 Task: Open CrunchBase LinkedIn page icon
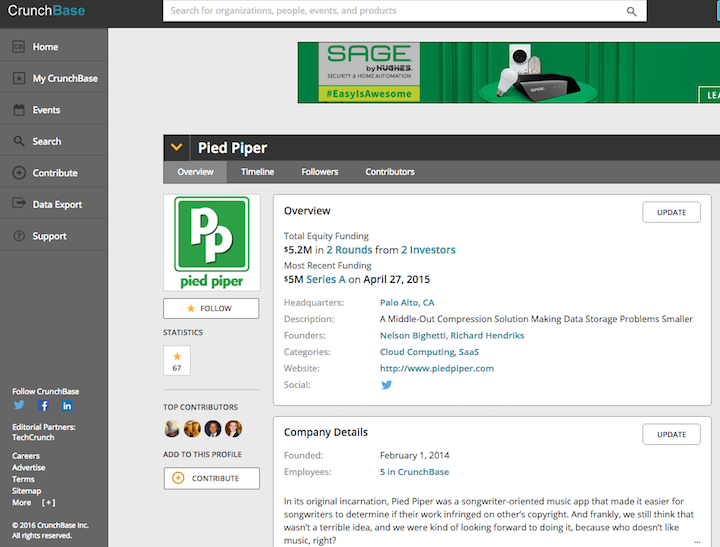point(67,406)
